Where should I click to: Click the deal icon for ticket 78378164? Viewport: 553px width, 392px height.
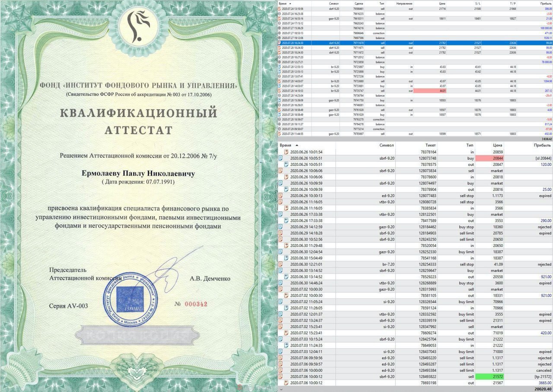pos(286,152)
